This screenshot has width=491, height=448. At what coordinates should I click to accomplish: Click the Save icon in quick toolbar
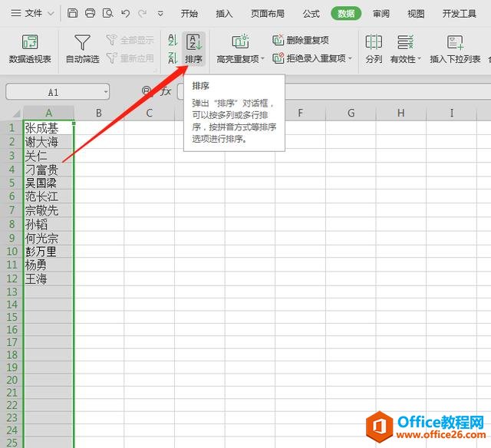73,13
